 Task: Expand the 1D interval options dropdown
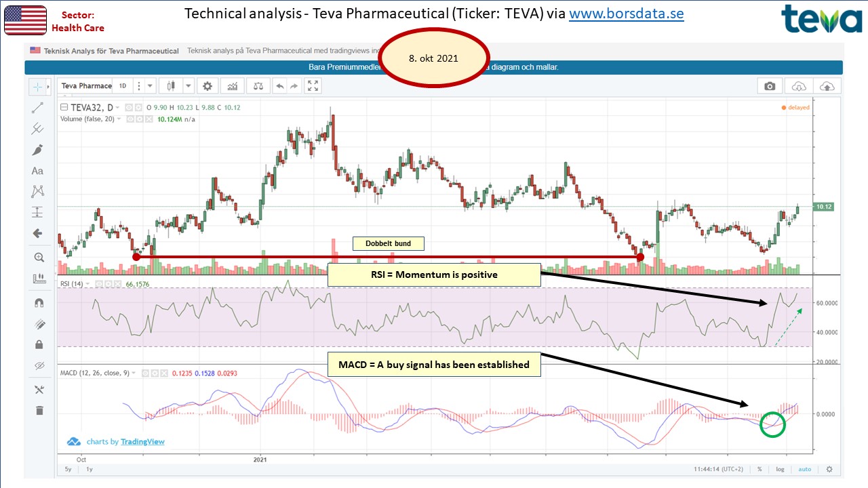pyautogui.click(x=150, y=86)
